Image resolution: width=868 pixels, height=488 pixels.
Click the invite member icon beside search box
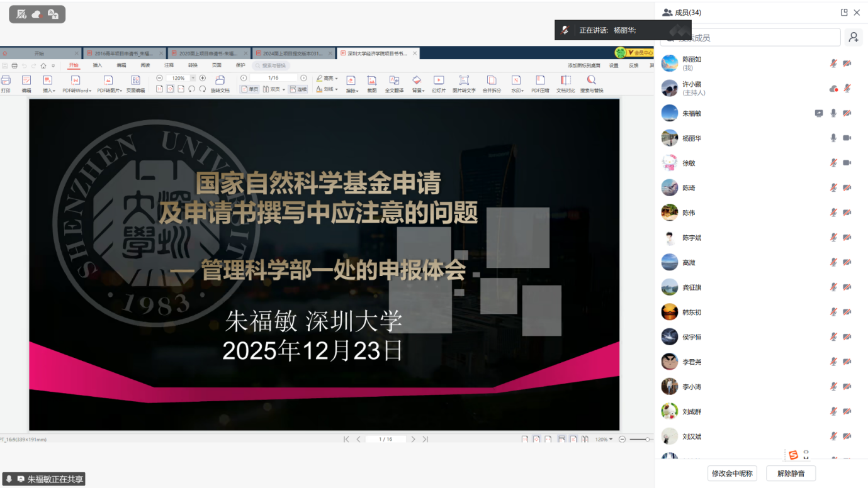pos(853,38)
